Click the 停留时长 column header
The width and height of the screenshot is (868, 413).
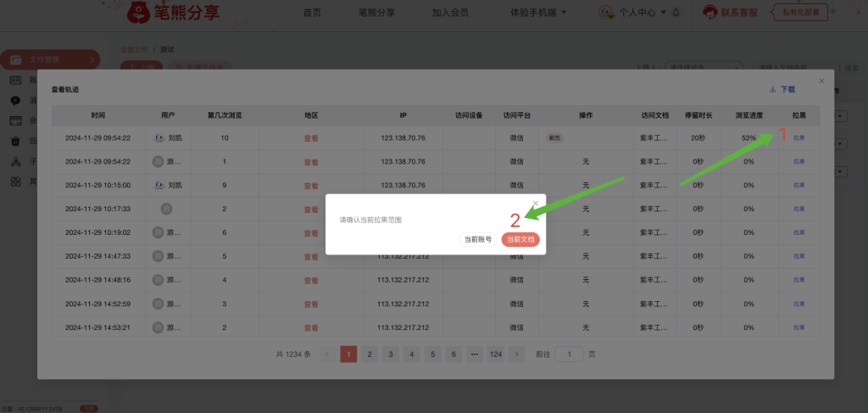tap(698, 115)
